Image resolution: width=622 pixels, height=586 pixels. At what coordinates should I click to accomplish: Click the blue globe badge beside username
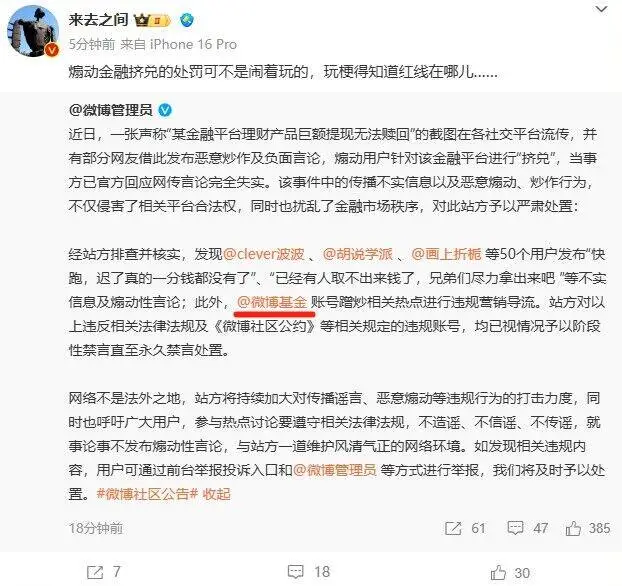187,20
